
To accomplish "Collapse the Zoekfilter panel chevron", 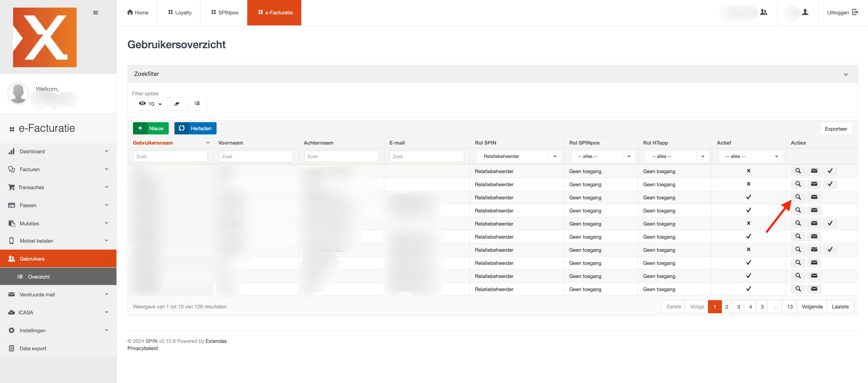I will pyautogui.click(x=845, y=74).
